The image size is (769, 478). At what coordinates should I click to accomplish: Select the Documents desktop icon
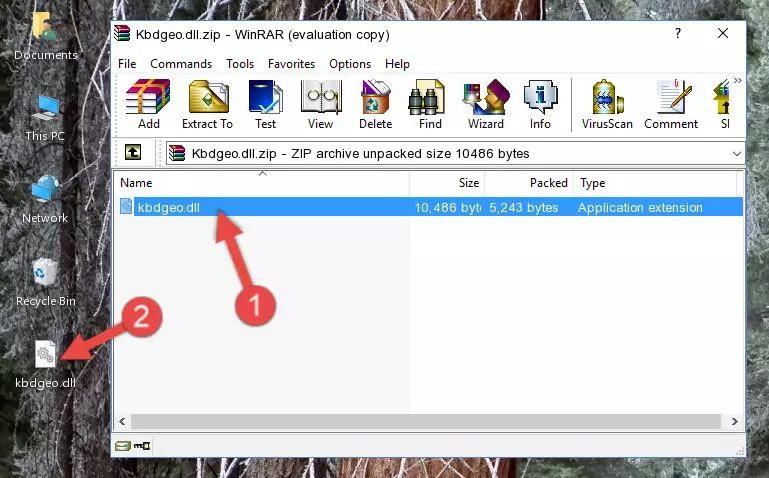[x=45, y=36]
